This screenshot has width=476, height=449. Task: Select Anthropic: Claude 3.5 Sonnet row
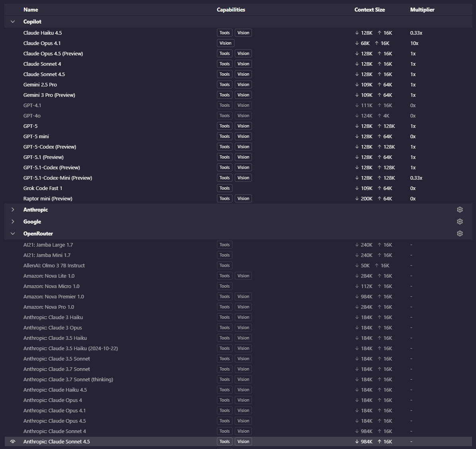click(238, 359)
